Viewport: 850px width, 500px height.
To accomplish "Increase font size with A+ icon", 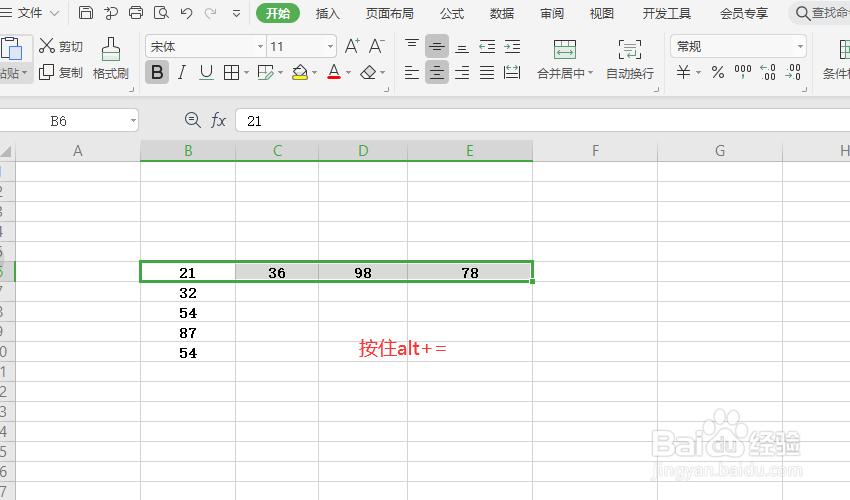I will click(352, 47).
